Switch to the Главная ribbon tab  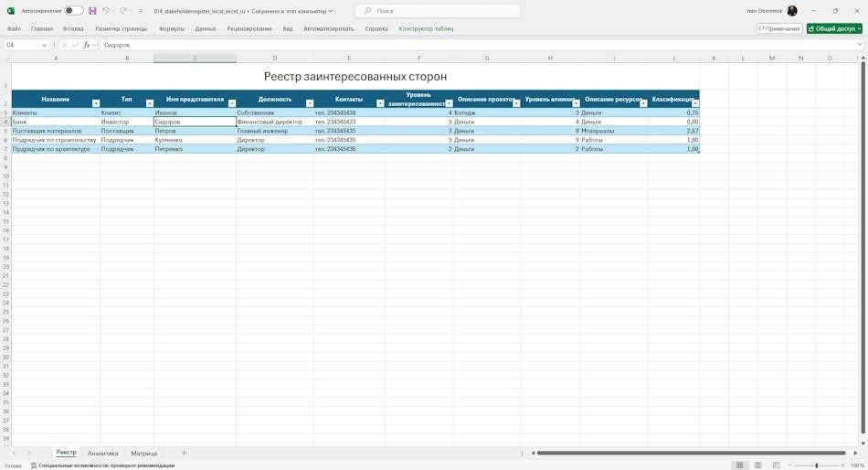(42, 28)
